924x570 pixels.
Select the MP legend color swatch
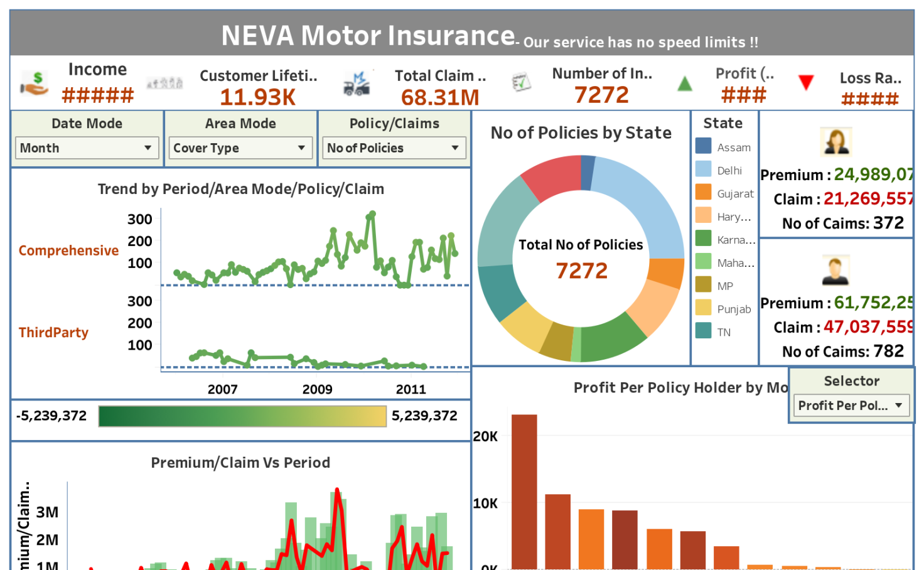click(x=704, y=284)
